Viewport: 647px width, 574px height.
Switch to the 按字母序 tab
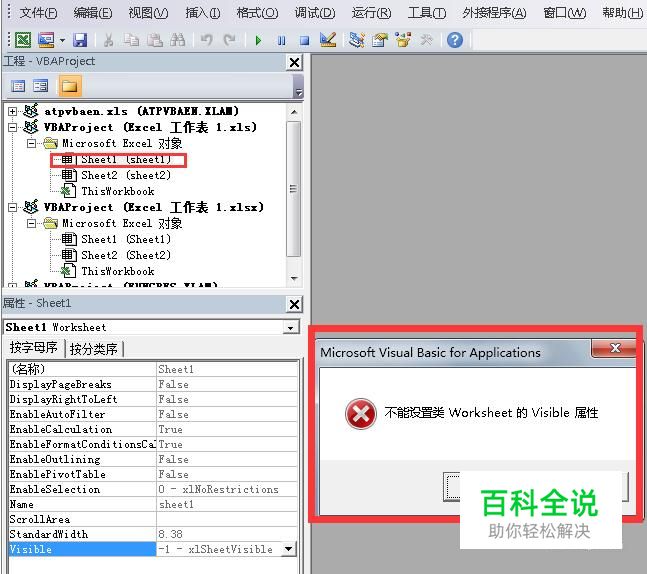(x=34, y=347)
